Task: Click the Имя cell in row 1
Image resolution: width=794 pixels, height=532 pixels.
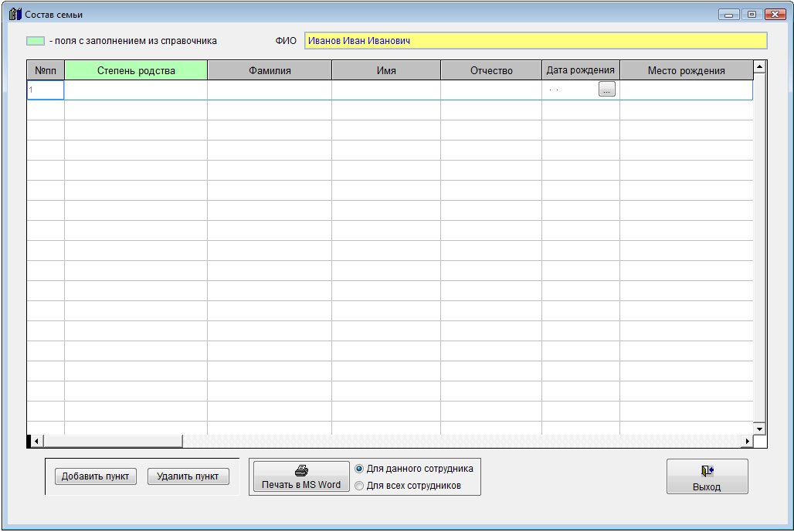Action: [386, 90]
